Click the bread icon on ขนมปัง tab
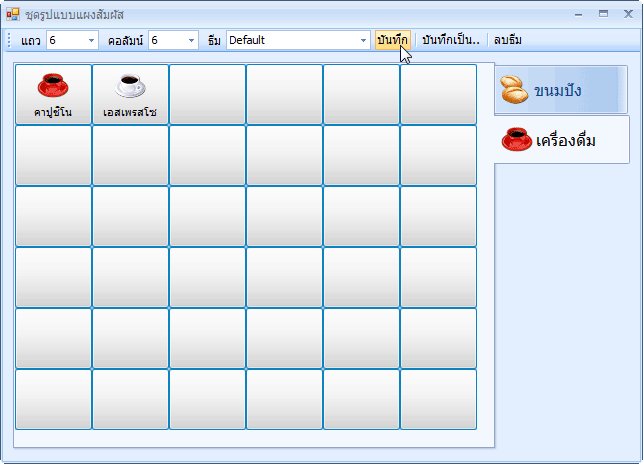 pyautogui.click(x=514, y=90)
